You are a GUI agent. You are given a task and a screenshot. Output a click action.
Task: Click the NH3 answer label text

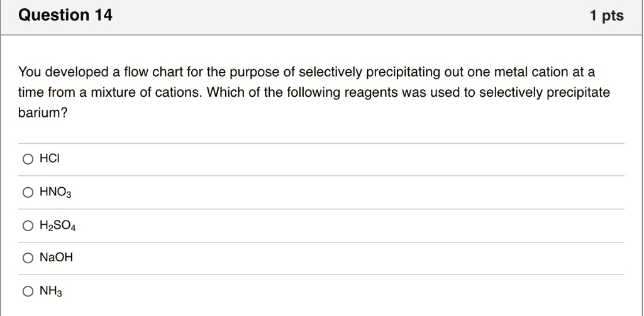(x=51, y=291)
